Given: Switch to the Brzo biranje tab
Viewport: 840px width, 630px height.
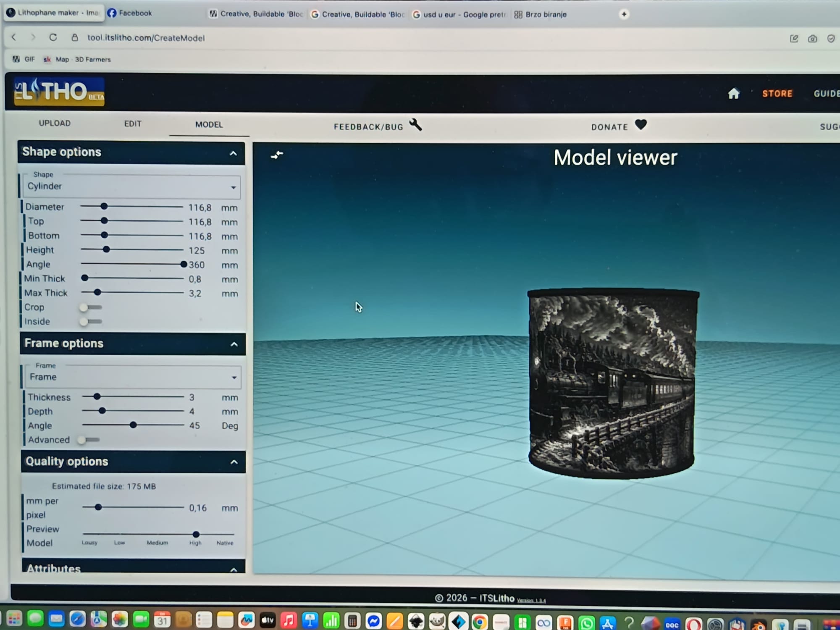Looking at the screenshot, I should pos(541,15).
